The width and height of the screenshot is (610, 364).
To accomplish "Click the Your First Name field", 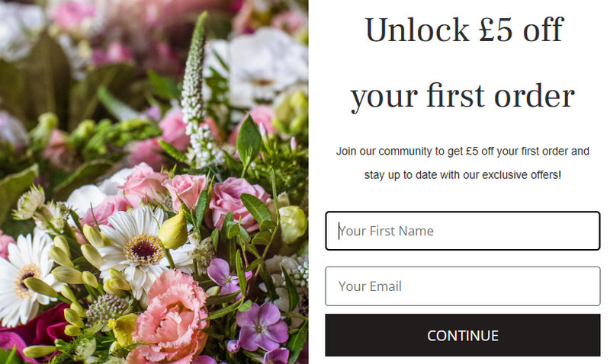I will coord(463,231).
